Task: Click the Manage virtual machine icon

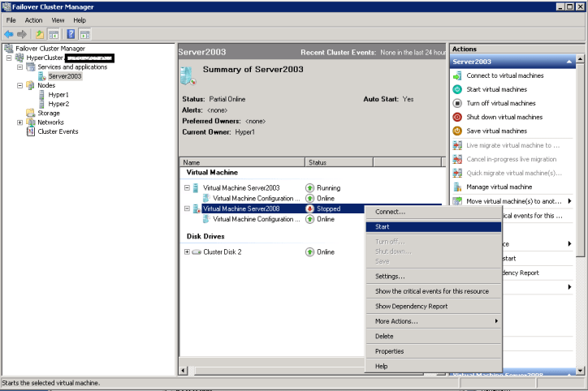Action: coord(457,187)
